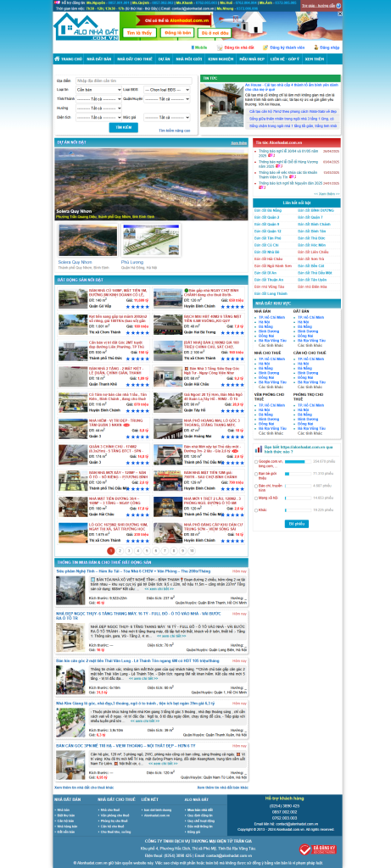Close the top banner ad with X
The width and height of the screenshot is (391, 868).
coord(339,14)
